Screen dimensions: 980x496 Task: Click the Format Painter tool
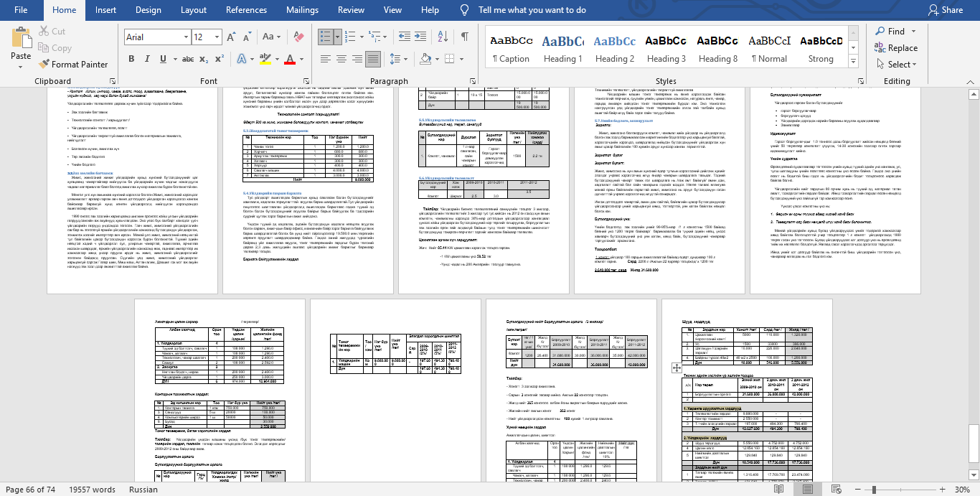tap(72, 64)
